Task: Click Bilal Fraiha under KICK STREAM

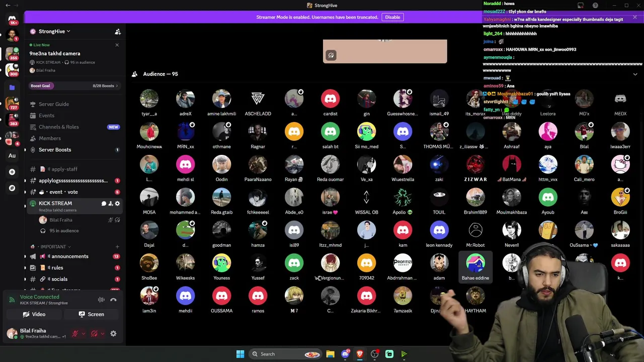Action: [x=61, y=220]
